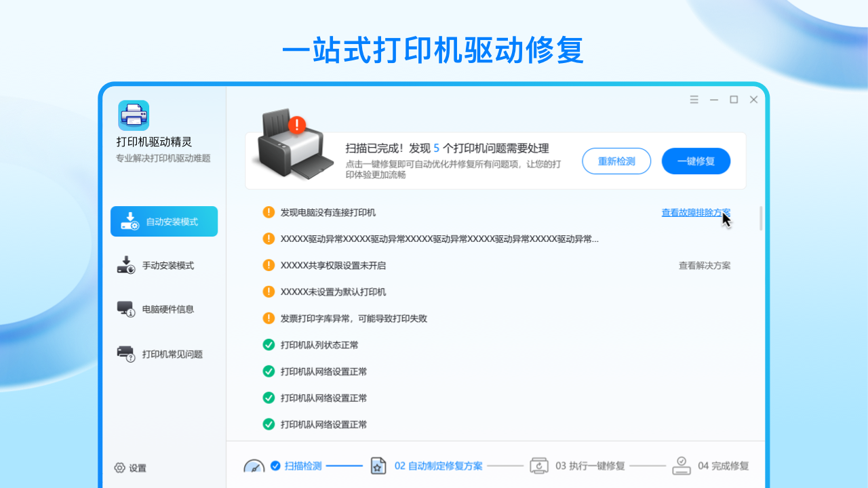Open the hamburger menu at top right
Screen dimensions: 868x488
694,99
